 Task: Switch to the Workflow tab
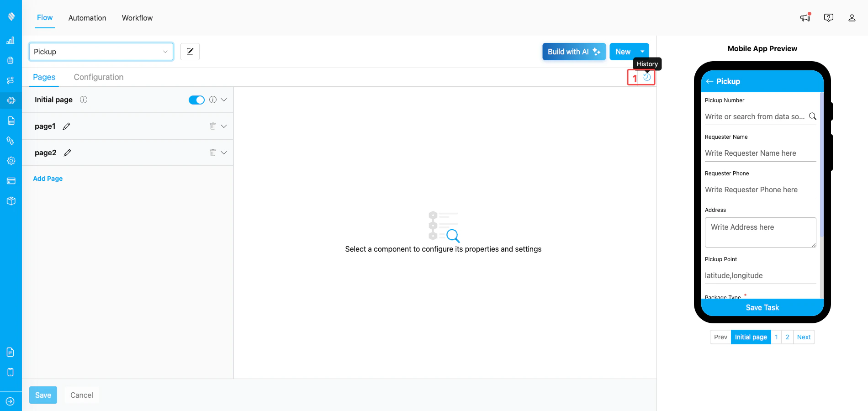(137, 18)
